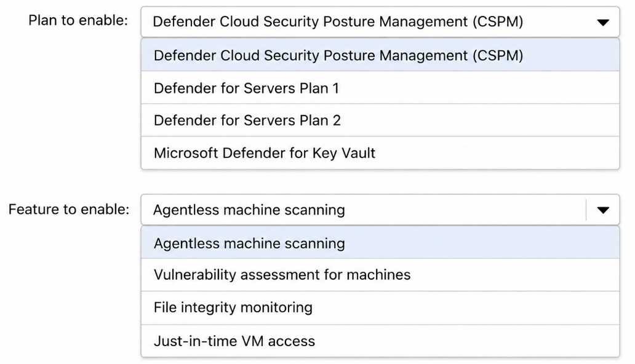Choose Defender for Servers Plan 1
The image size is (635, 364).
tap(380, 88)
